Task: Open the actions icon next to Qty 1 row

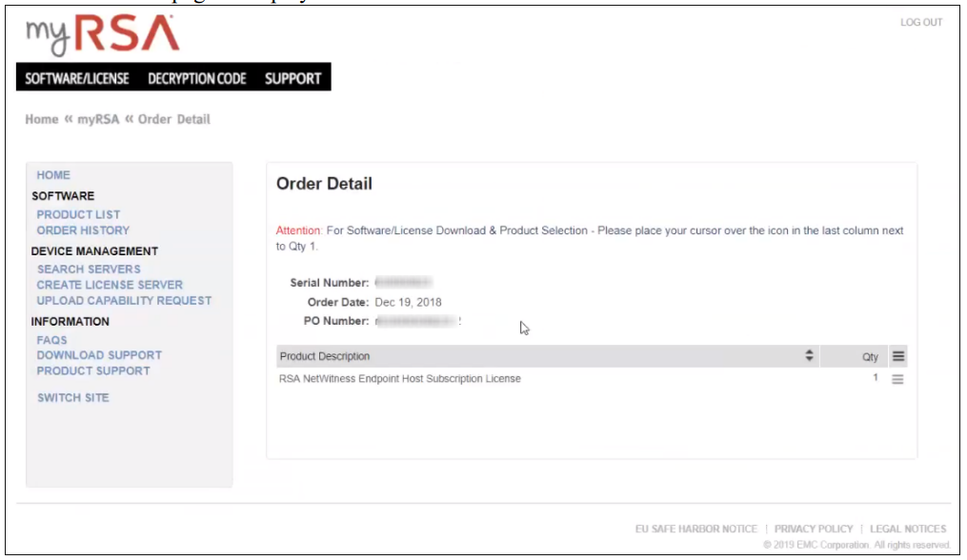Action: (x=897, y=379)
